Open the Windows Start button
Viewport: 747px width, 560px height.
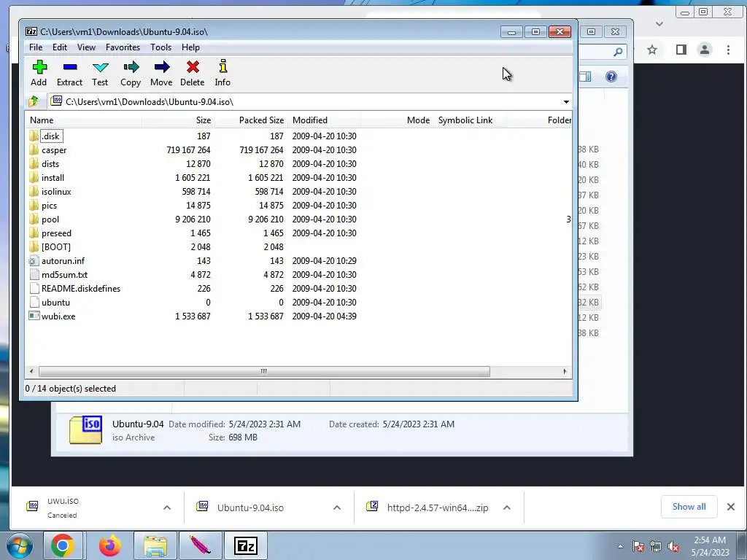tap(20, 545)
